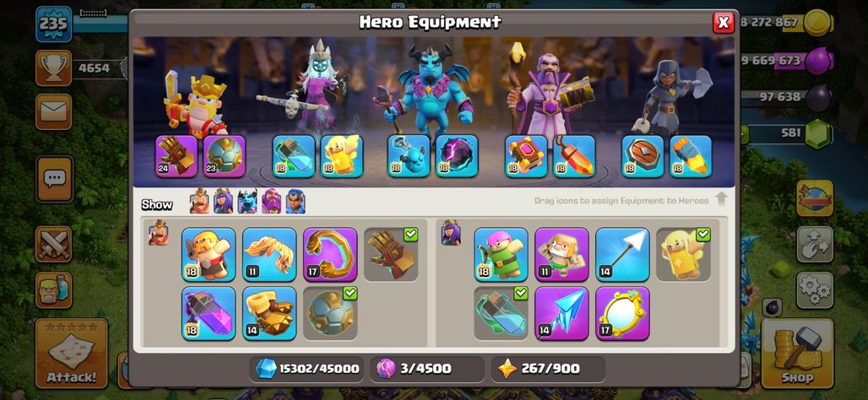Open the chat speech bubble panel
868x400 pixels.
tap(54, 179)
